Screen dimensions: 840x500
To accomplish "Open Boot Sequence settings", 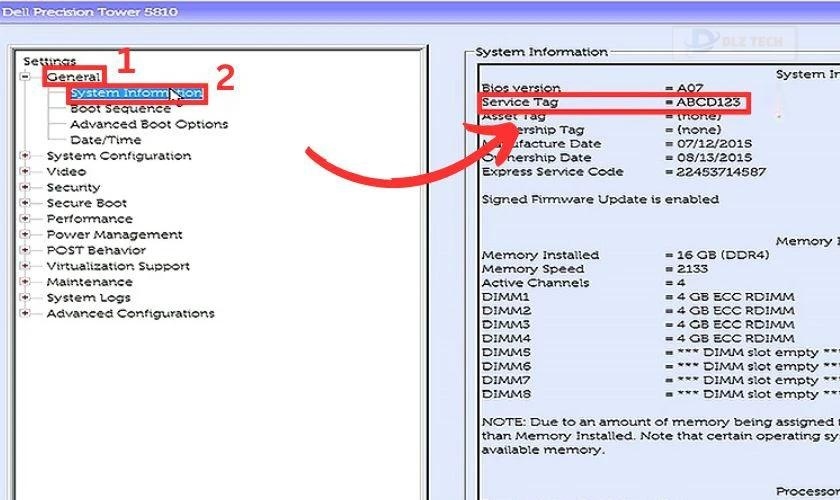I will [x=121, y=108].
